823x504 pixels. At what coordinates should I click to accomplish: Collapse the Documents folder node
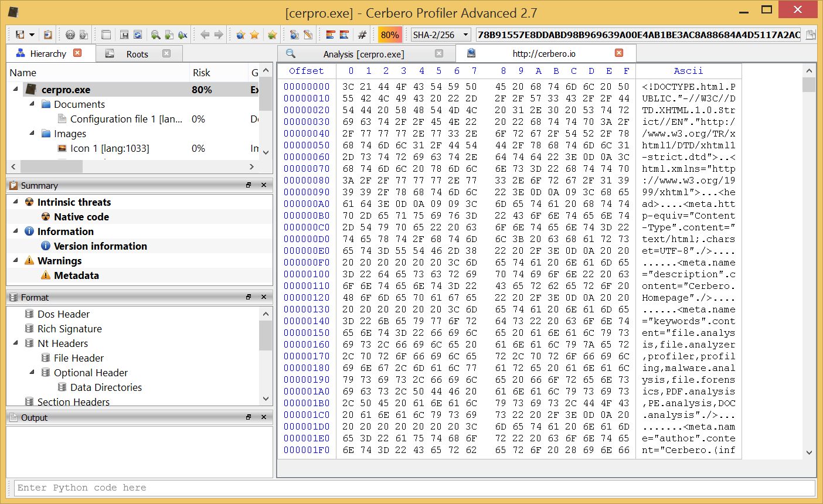click(x=32, y=104)
